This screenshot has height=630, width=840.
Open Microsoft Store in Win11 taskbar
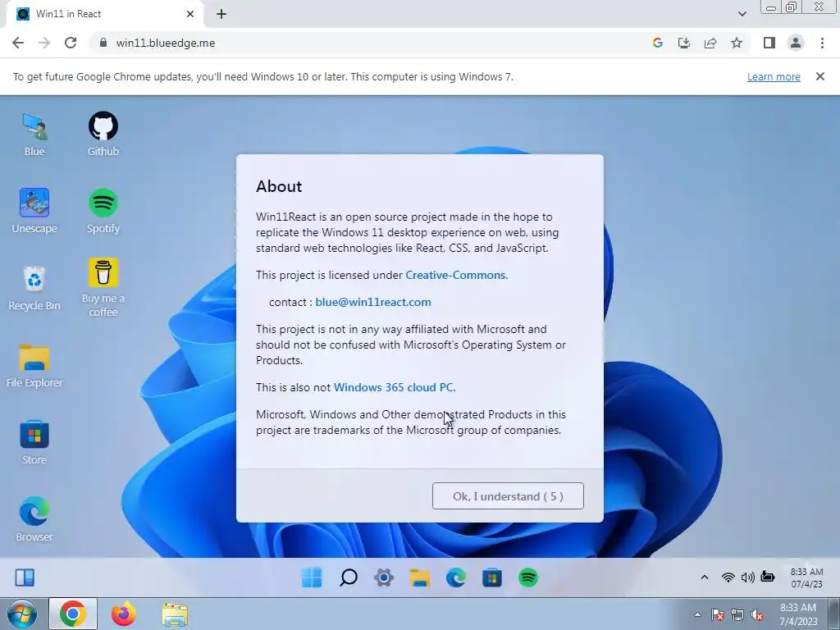point(492,577)
